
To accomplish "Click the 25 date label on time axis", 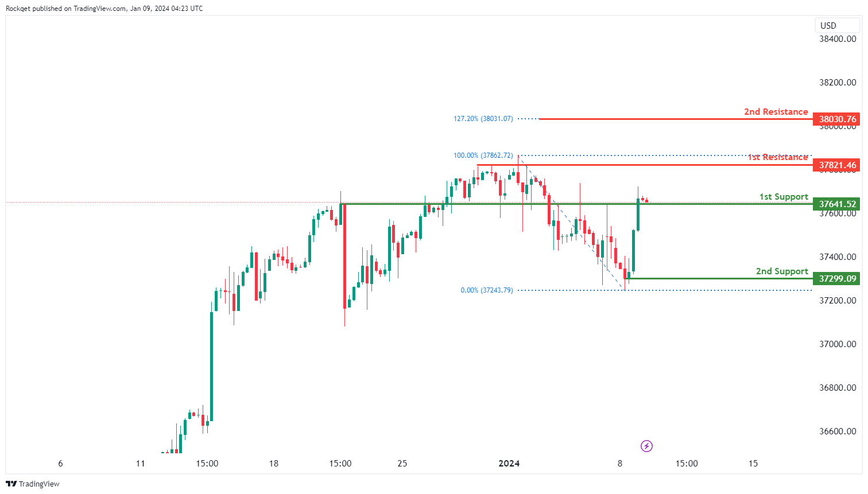I will (402, 464).
